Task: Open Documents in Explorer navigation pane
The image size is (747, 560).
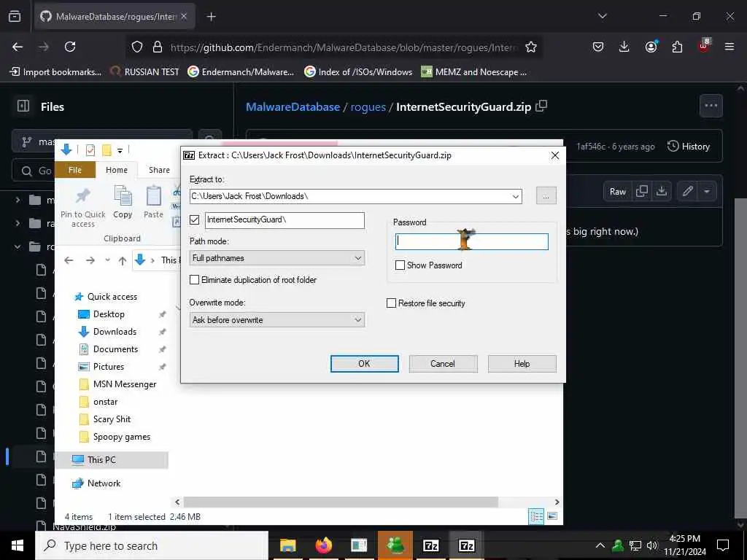Action: tap(115, 349)
